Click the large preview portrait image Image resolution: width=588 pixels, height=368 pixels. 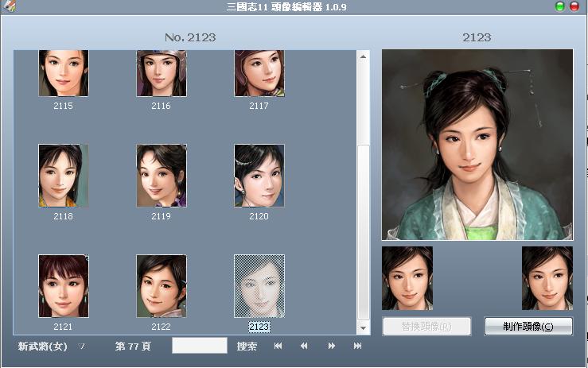[x=477, y=145]
